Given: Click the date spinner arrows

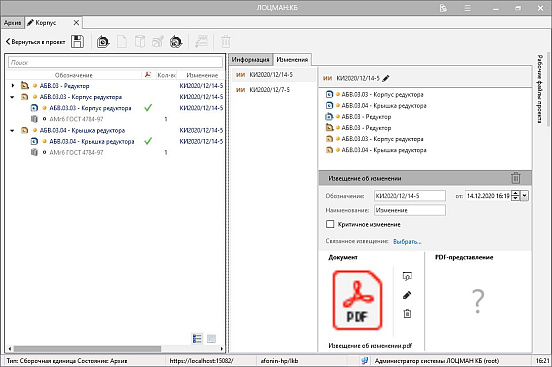Looking at the screenshot, I should (515, 196).
